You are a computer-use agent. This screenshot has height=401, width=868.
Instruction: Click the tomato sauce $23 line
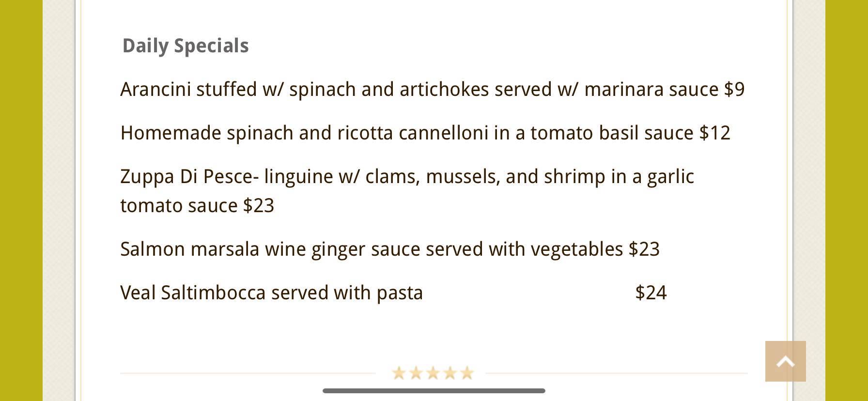coord(197,206)
